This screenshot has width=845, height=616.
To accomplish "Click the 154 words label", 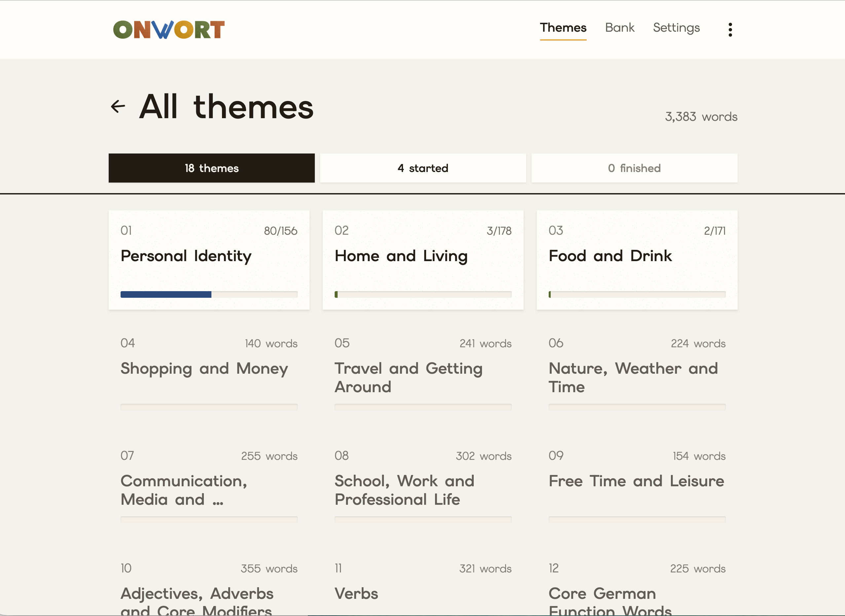I will click(699, 456).
